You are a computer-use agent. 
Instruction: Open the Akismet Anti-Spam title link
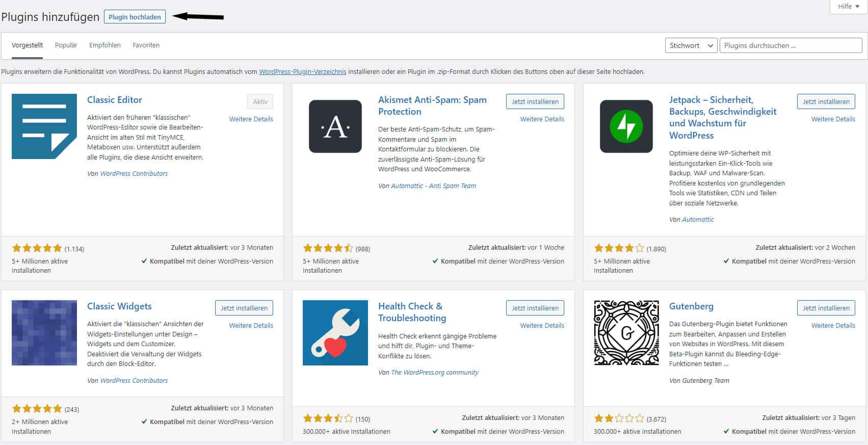(432, 106)
